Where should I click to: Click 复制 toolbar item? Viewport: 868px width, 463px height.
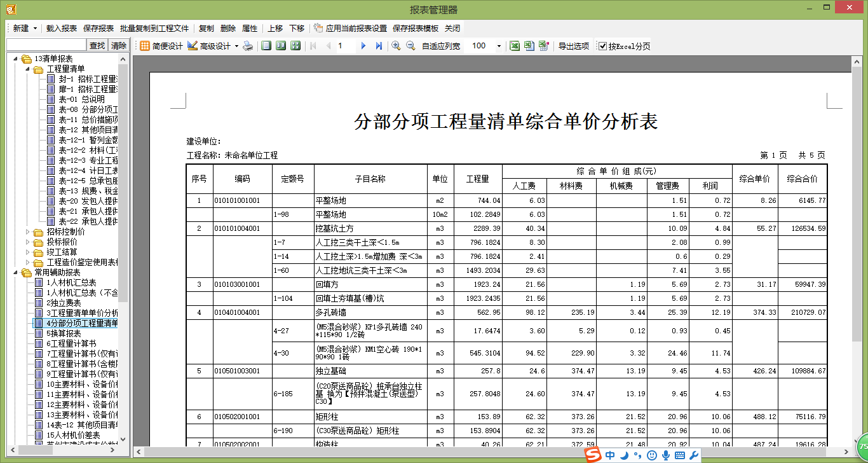click(207, 29)
